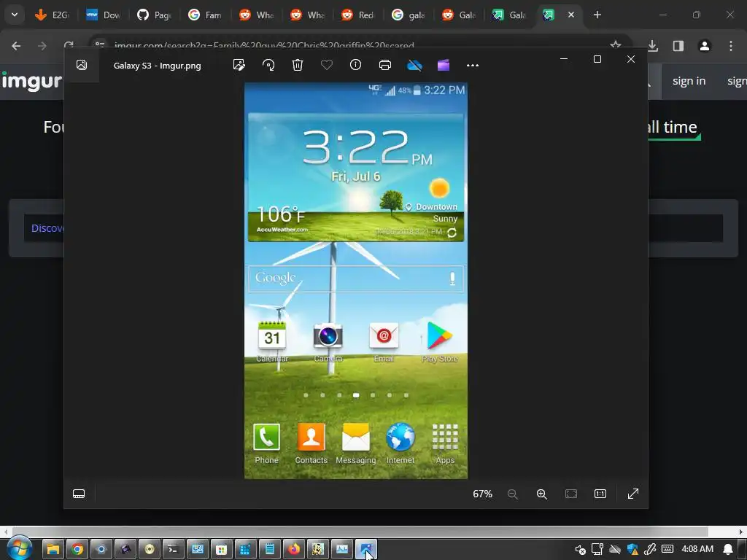Open a new Chrome tab
This screenshot has width=747, height=560.
click(597, 15)
